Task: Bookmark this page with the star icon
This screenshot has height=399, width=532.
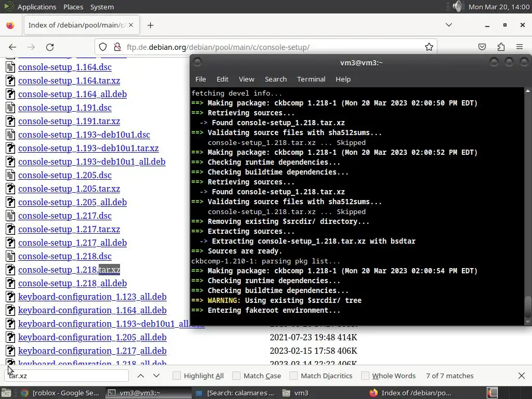Action: (429, 47)
